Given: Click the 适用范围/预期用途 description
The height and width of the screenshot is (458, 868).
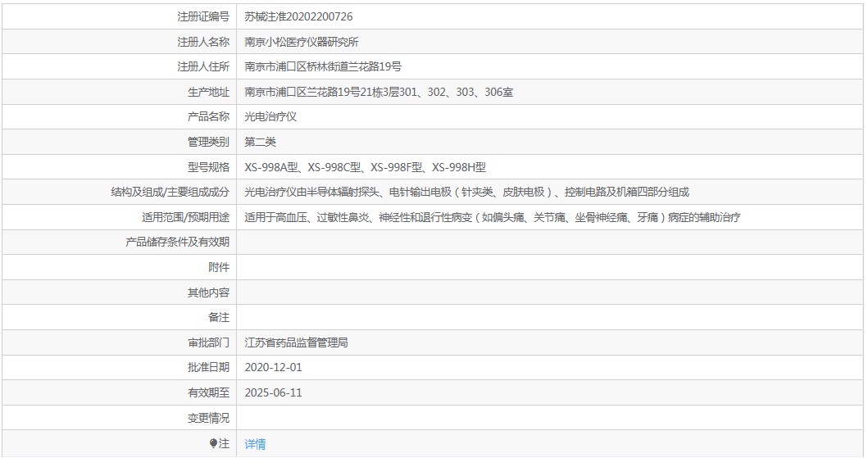Looking at the screenshot, I should click(x=493, y=217).
